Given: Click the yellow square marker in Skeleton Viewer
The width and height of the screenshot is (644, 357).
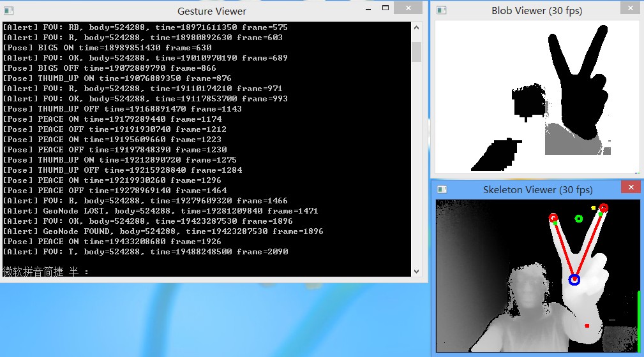Looking at the screenshot, I should coord(593,208).
